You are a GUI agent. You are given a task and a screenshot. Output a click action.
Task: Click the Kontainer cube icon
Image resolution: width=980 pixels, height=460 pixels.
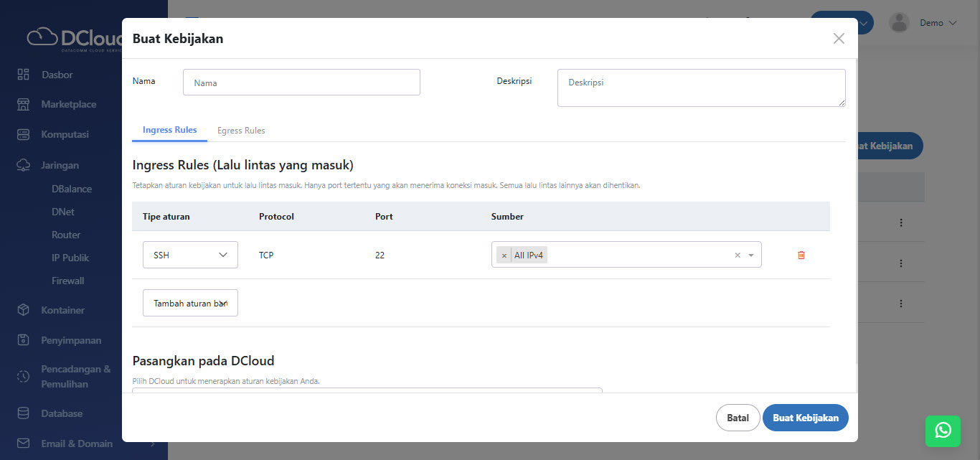click(23, 310)
